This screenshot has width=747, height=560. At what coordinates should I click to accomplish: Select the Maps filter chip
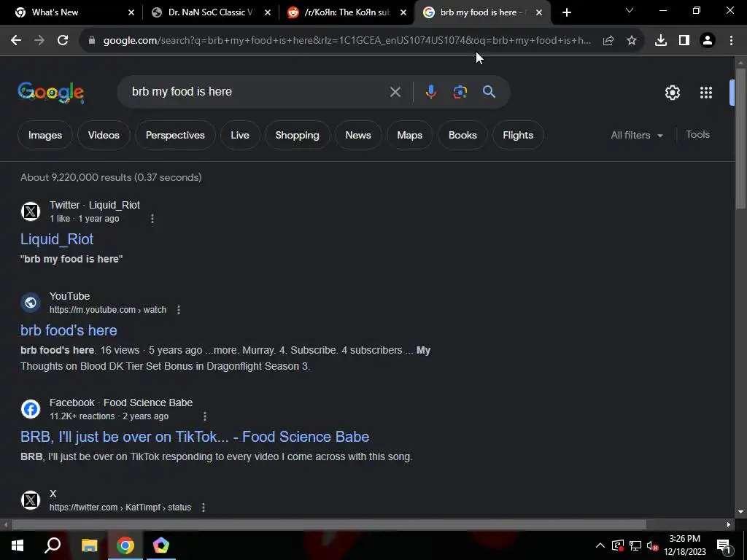[410, 135]
